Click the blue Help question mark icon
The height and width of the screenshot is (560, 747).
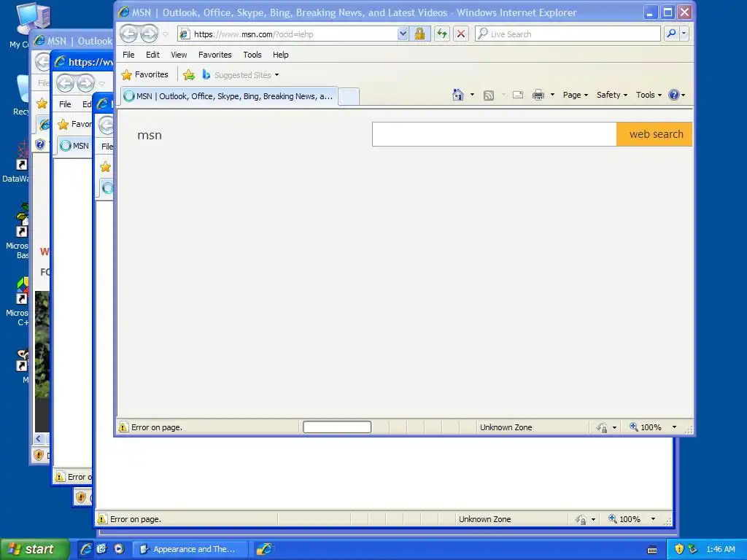coord(673,95)
